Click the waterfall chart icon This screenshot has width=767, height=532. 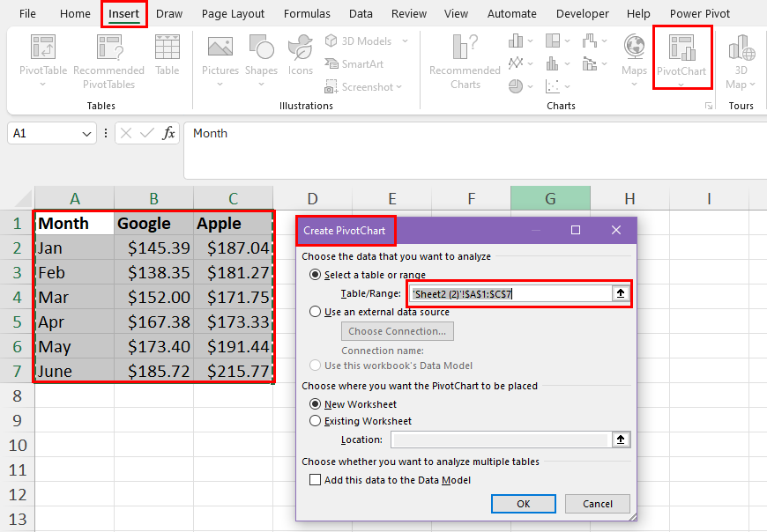[590, 41]
